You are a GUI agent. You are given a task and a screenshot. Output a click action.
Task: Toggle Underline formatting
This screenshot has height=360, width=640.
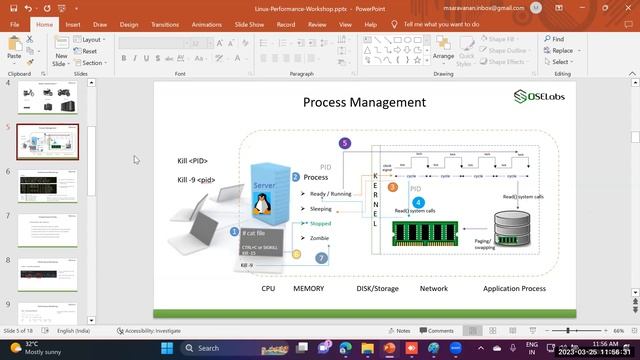click(x=146, y=59)
